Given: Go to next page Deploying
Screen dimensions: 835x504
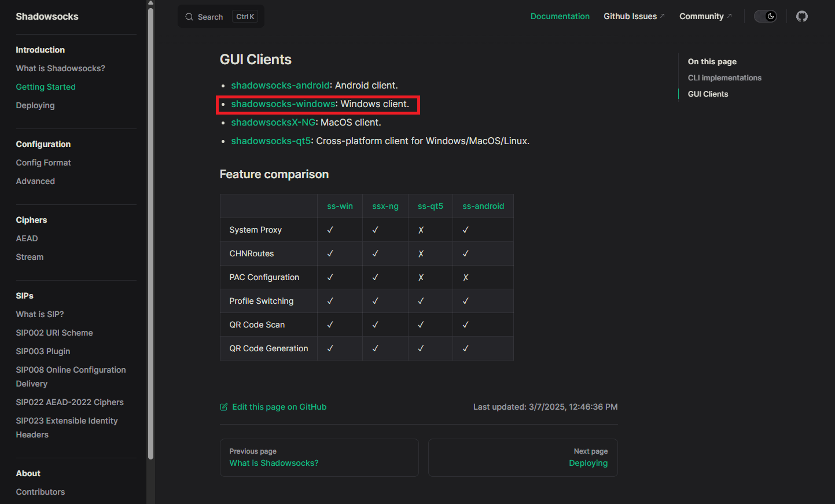Looking at the screenshot, I should 588,463.
